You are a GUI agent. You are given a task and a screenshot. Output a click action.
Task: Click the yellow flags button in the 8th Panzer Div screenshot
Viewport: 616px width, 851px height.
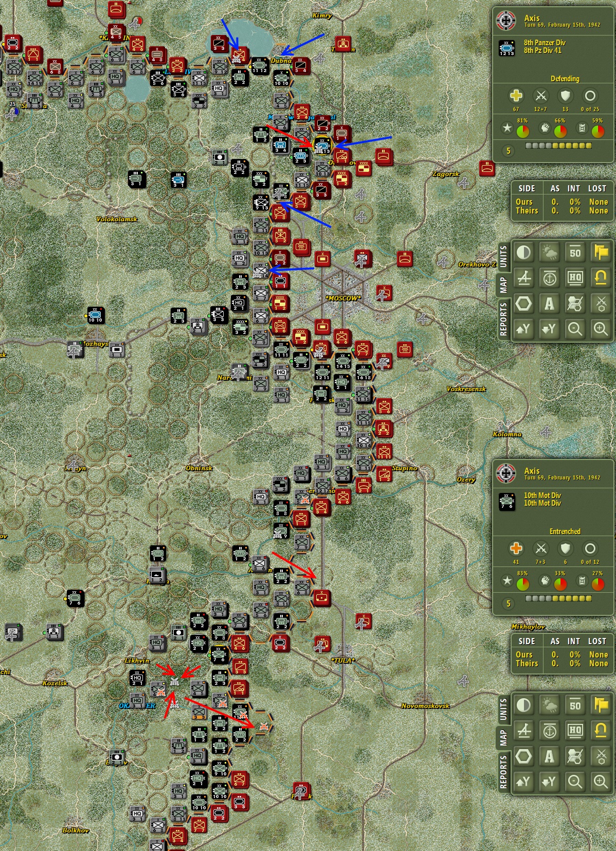point(601,252)
